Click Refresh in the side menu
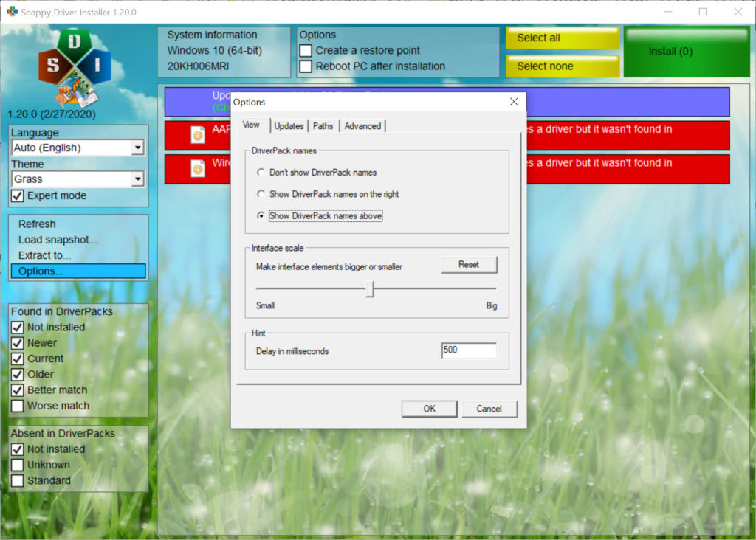Image resolution: width=756 pixels, height=540 pixels. [37, 224]
